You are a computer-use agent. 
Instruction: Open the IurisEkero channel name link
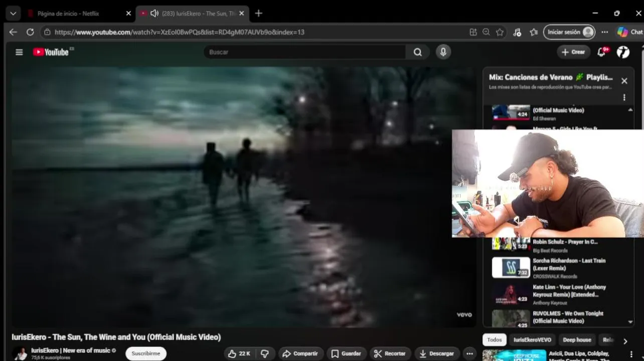(x=71, y=350)
